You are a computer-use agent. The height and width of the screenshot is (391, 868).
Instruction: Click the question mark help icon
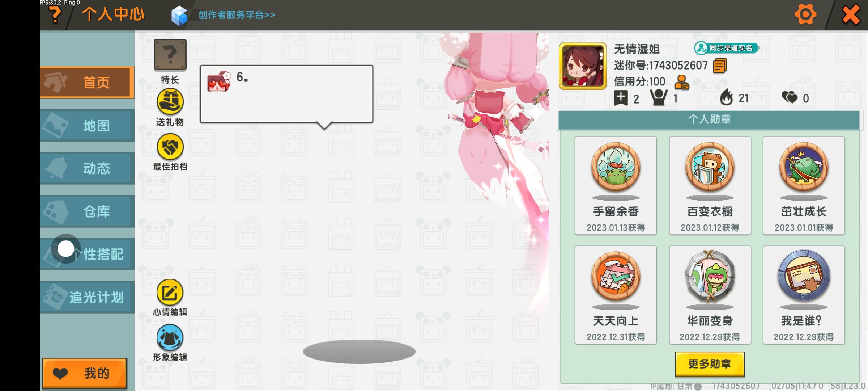(55, 15)
